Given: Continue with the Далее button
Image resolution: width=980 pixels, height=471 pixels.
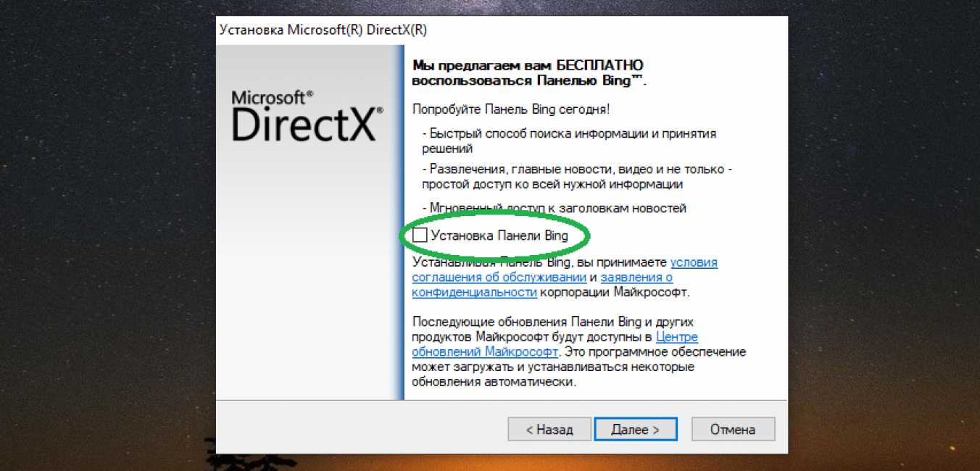Looking at the screenshot, I should tap(636, 429).
